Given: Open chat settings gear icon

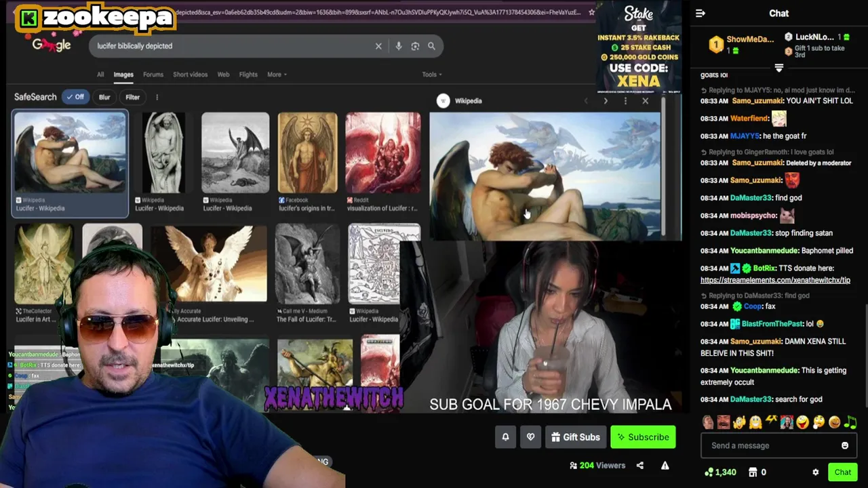Looking at the screenshot, I should coord(816,472).
